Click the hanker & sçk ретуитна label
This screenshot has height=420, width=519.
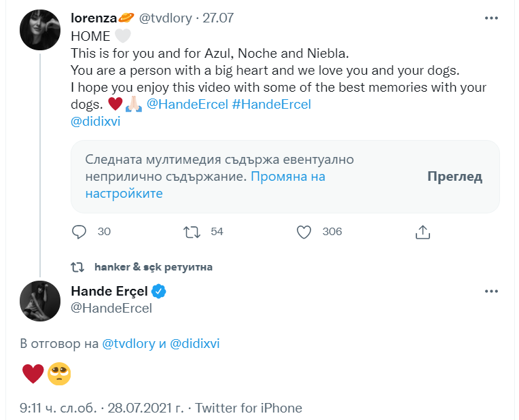[x=154, y=267]
